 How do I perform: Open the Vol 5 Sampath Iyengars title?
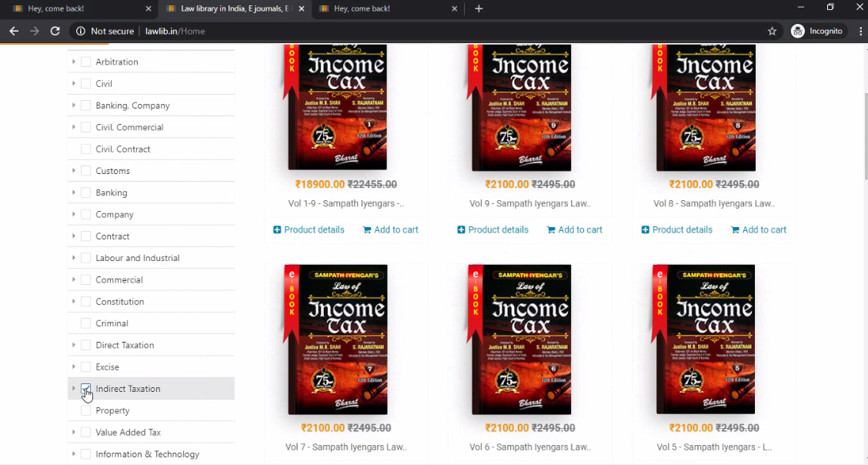click(x=714, y=447)
